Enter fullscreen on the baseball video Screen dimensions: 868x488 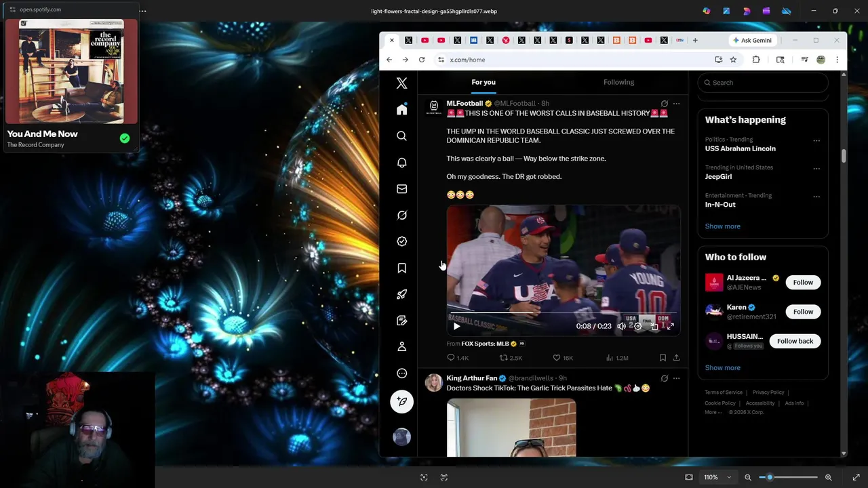[671, 326]
